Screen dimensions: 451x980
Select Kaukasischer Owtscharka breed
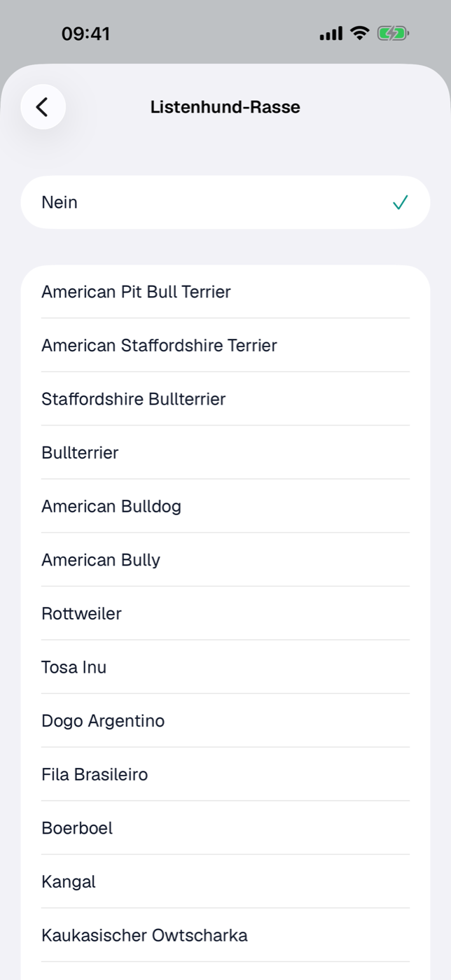tap(225, 935)
